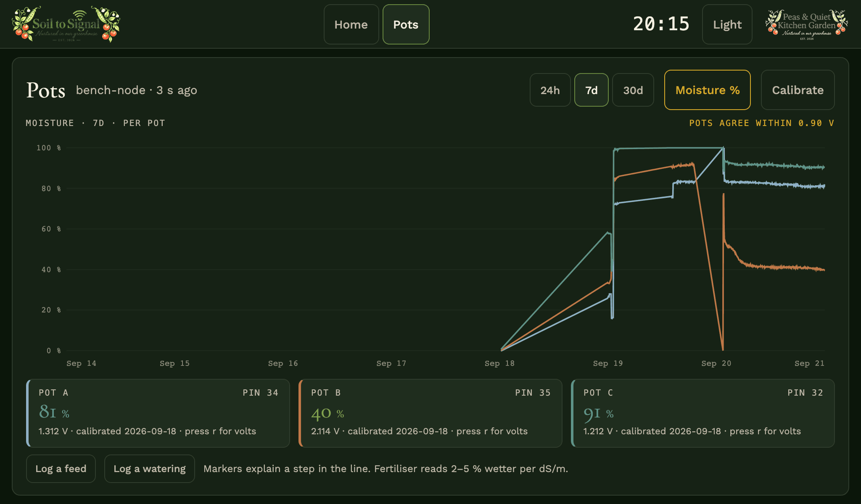This screenshot has height=504, width=861.
Task: Click the PIN 34 label
Action: 260,393
